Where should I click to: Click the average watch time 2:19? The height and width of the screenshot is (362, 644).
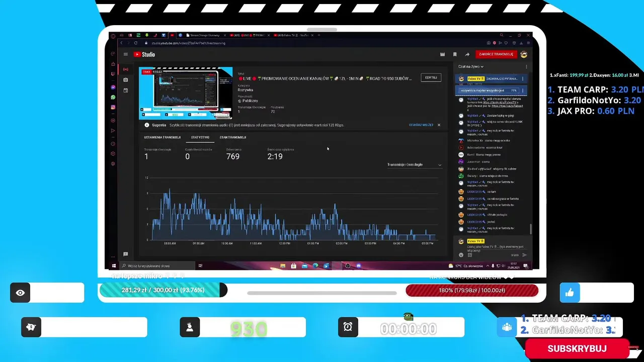[275, 156]
